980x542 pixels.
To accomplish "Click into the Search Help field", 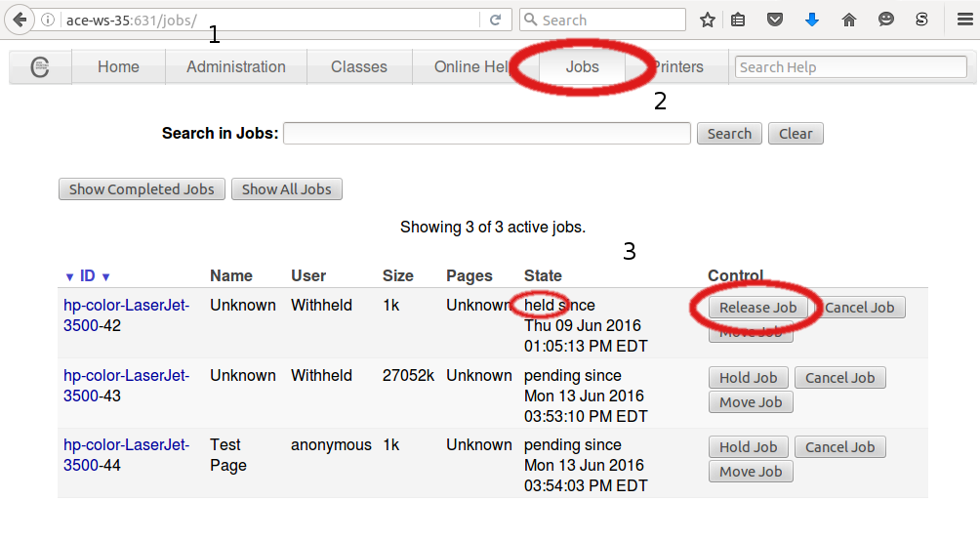I will pyautogui.click(x=850, y=67).
